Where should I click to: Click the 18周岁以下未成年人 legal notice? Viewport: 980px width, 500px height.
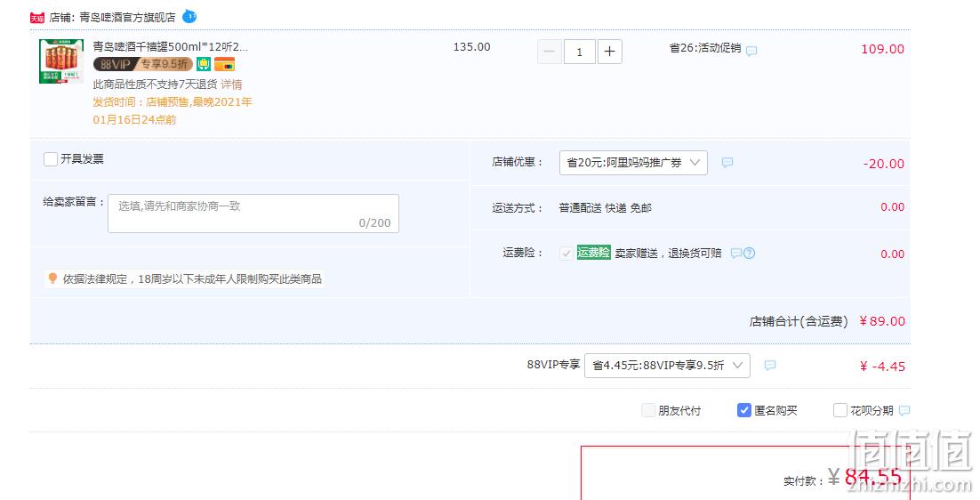tap(192, 278)
